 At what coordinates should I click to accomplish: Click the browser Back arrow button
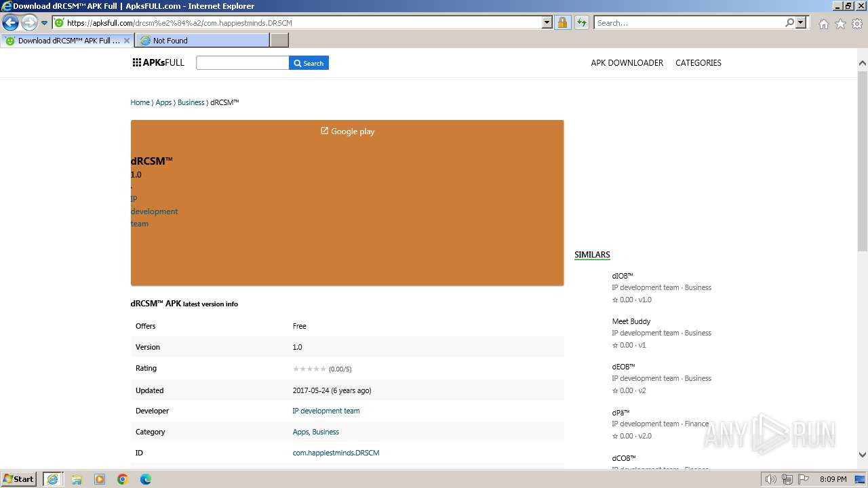10,23
